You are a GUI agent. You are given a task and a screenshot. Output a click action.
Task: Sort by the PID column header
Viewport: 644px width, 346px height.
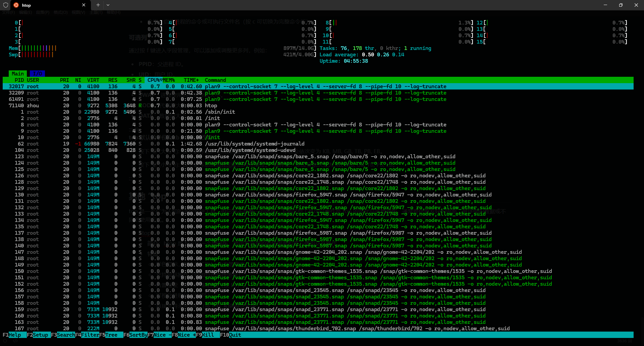point(19,80)
